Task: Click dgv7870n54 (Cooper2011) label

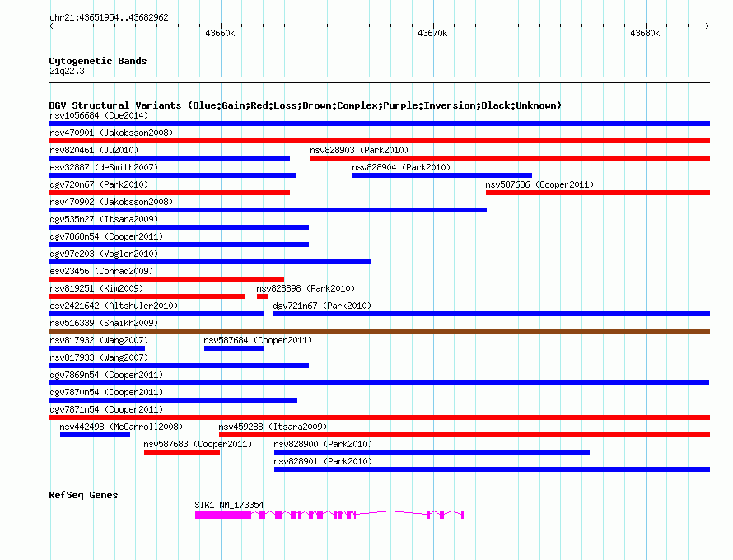Action: (x=106, y=392)
